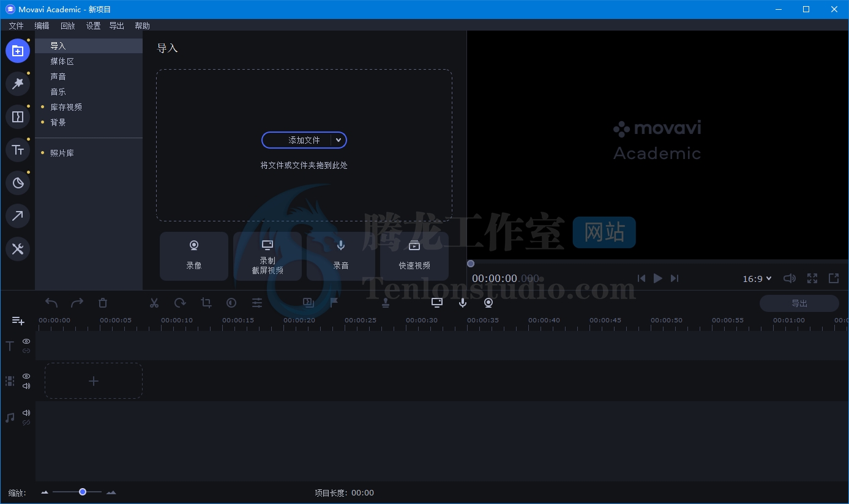Click the Delete trash icon

point(103,303)
